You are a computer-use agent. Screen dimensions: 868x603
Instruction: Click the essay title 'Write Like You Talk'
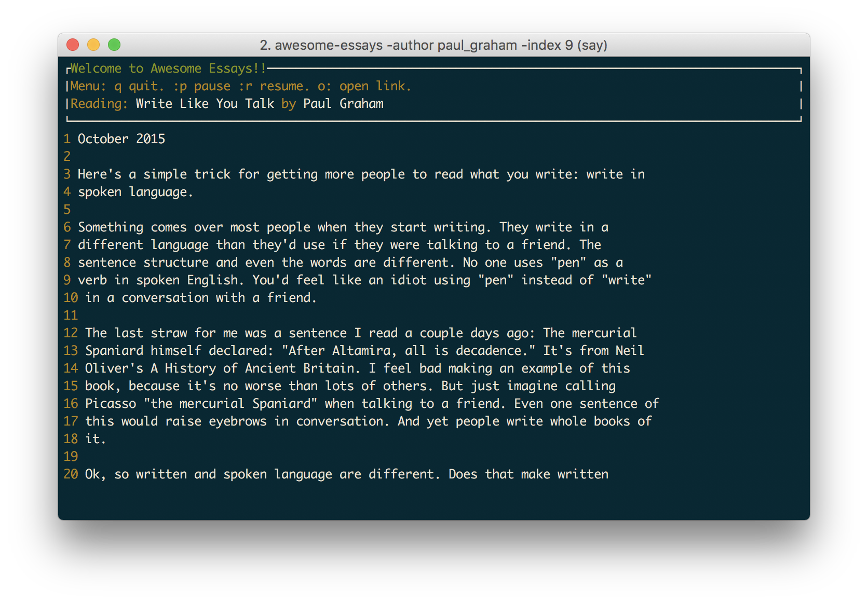[x=205, y=104]
